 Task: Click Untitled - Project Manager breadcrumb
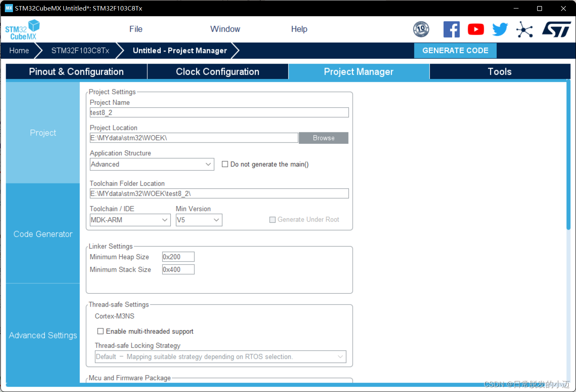tap(180, 51)
